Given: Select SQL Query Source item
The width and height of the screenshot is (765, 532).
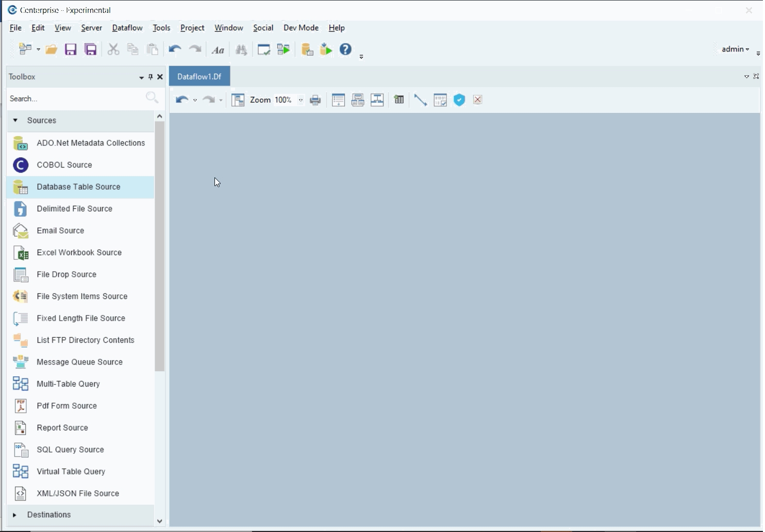Looking at the screenshot, I should point(70,450).
